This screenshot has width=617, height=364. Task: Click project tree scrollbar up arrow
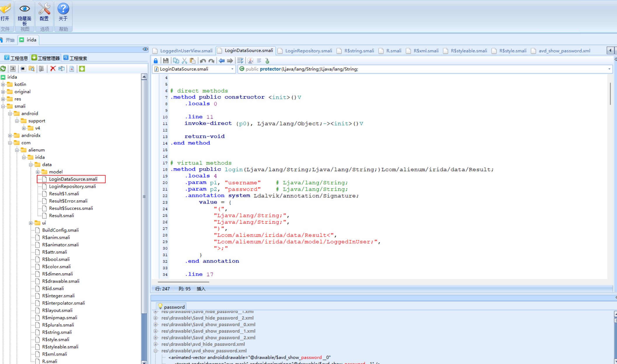click(x=144, y=77)
